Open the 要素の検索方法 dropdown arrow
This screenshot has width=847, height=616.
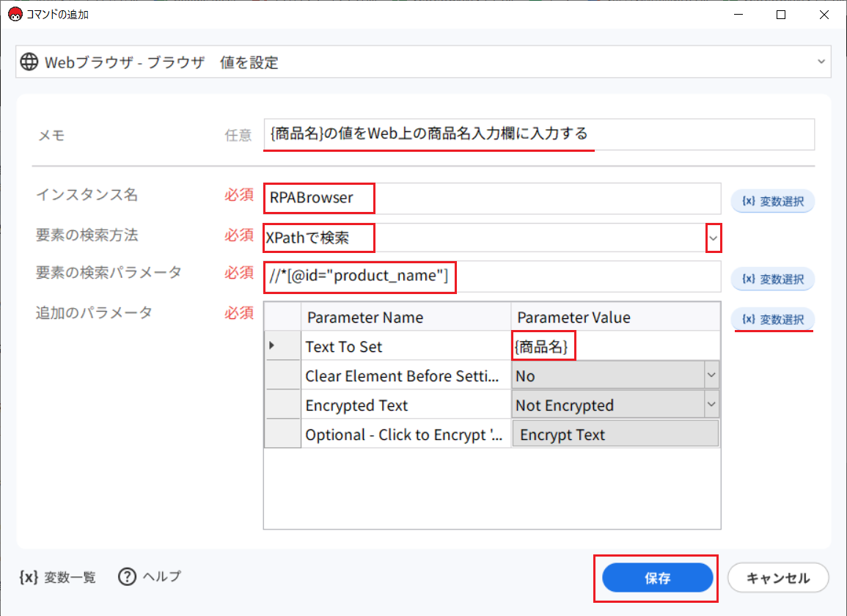(714, 238)
